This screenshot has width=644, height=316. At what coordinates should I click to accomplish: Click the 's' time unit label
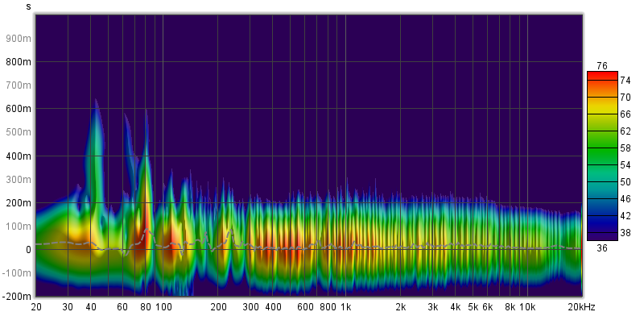click(28, 6)
